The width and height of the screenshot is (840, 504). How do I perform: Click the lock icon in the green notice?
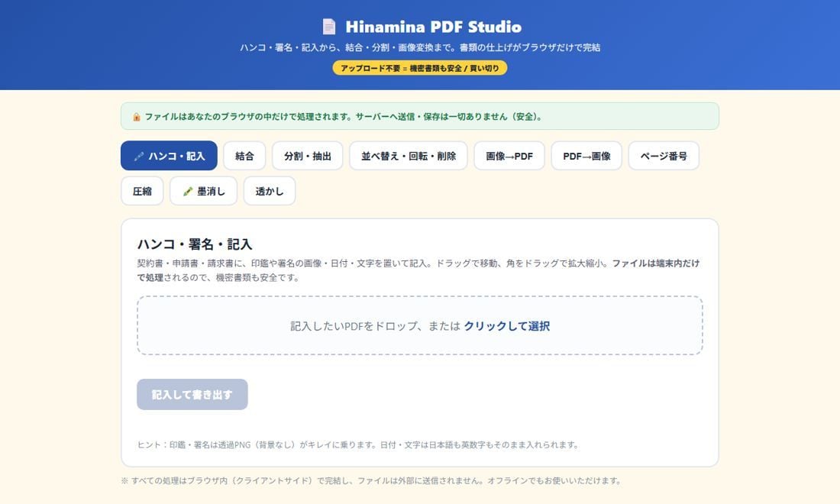(137, 117)
